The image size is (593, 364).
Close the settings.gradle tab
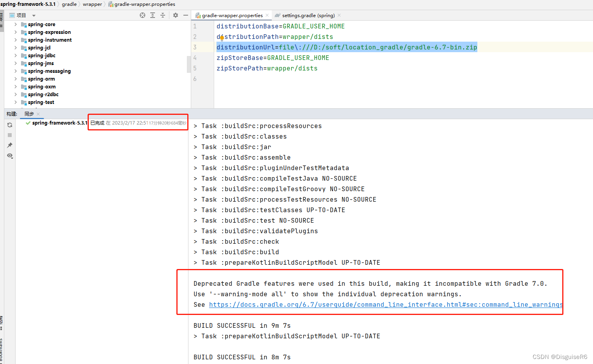(x=339, y=15)
